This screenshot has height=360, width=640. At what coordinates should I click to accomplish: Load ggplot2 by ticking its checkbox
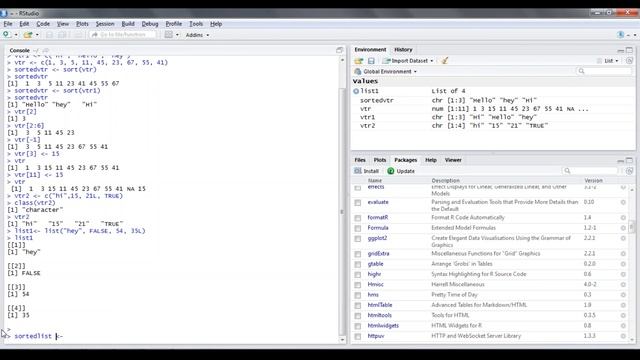358,238
